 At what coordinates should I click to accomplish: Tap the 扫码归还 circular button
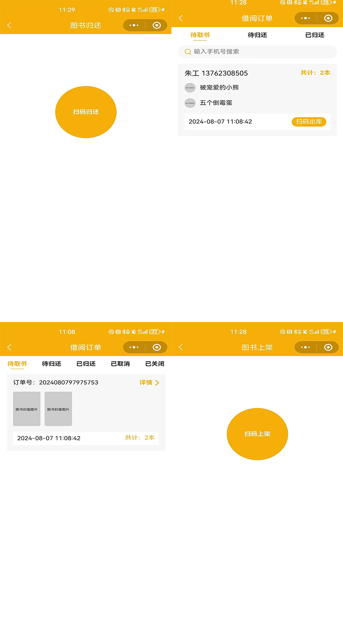pyautogui.click(x=86, y=112)
